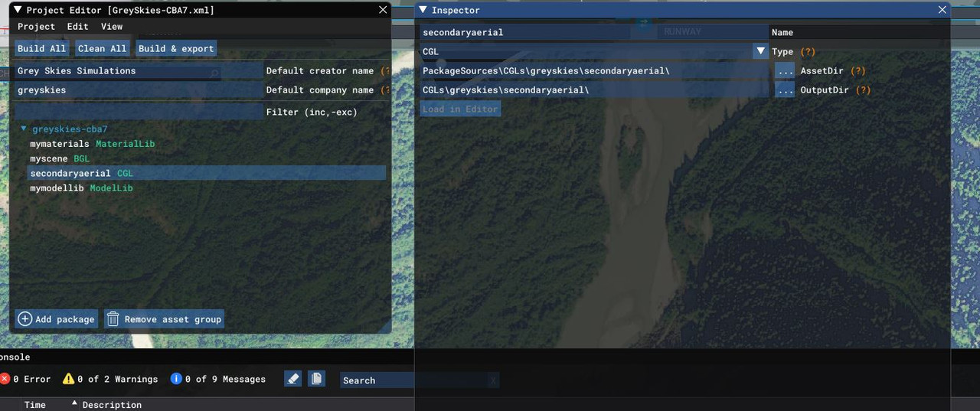
Task: Click the Clean All button
Action: click(x=102, y=48)
